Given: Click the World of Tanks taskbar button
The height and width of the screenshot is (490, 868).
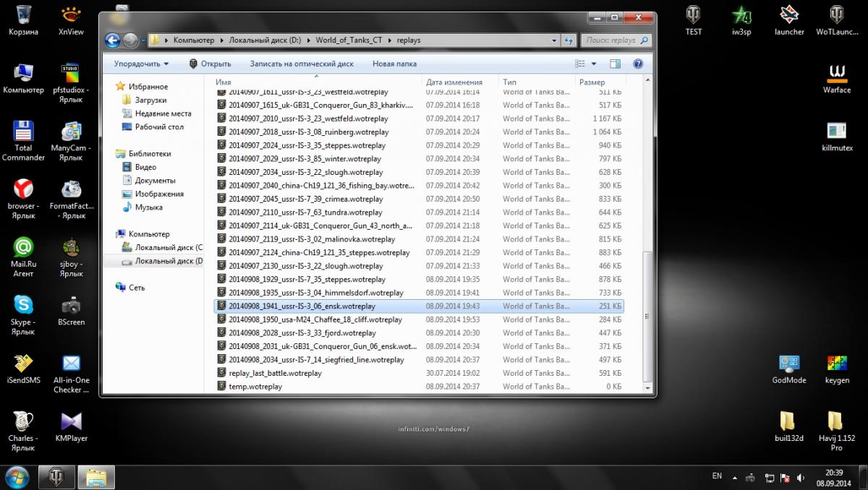Looking at the screenshot, I should 56,477.
